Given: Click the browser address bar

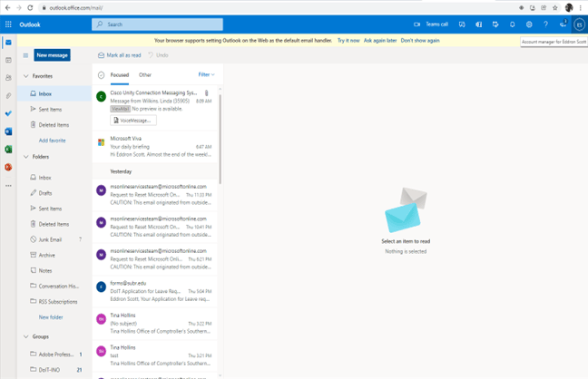Looking at the screenshot, I should (x=278, y=7).
